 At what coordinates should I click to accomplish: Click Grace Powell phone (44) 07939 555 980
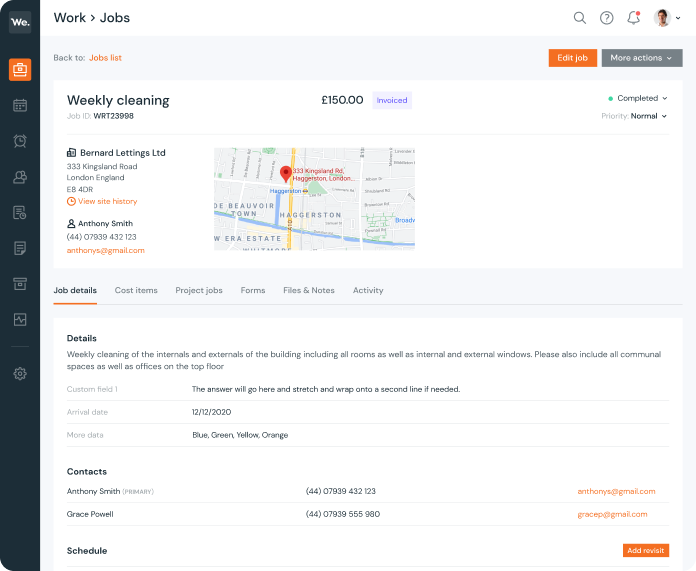tap(343, 514)
